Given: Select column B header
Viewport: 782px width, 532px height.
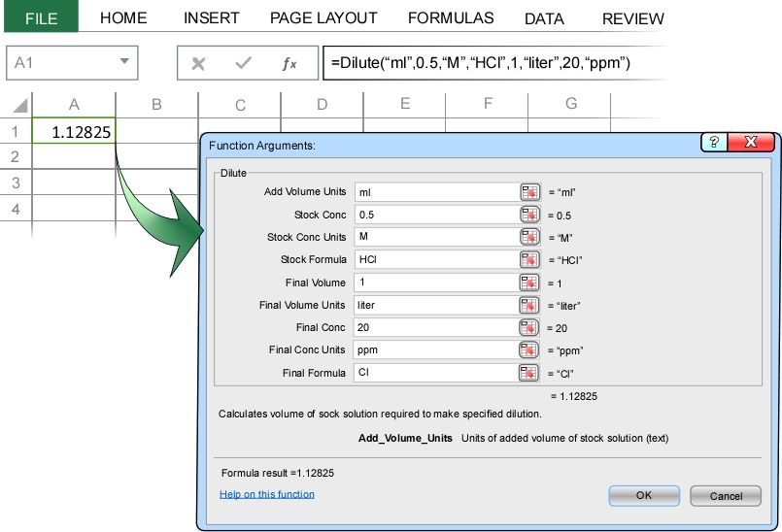Looking at the screenshot, I should tap(156, 105).
